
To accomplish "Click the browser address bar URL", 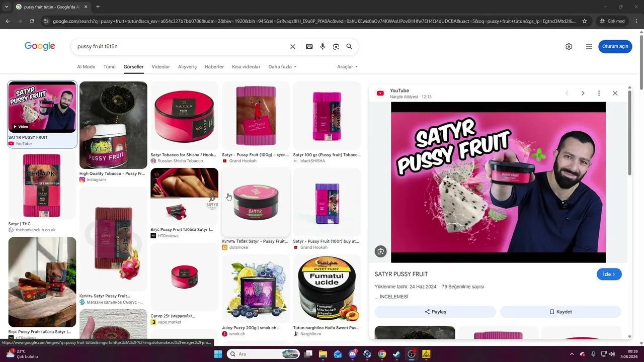I will (314, 21).
